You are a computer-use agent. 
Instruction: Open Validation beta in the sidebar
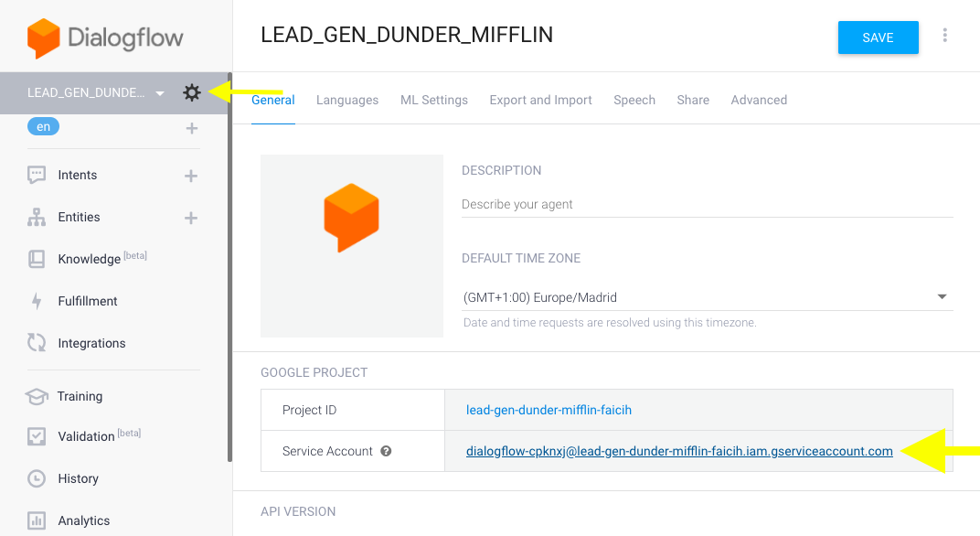click(x=100, y=436)
